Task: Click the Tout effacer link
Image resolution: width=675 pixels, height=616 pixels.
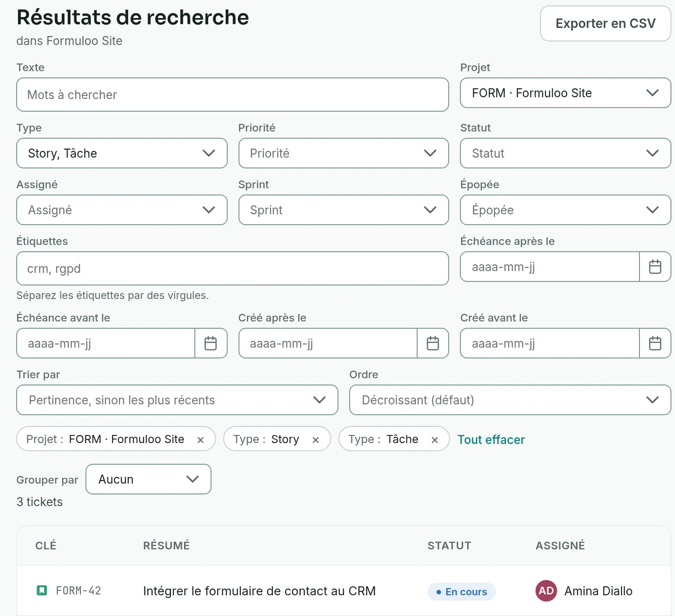Action: [x=491, y=439]
